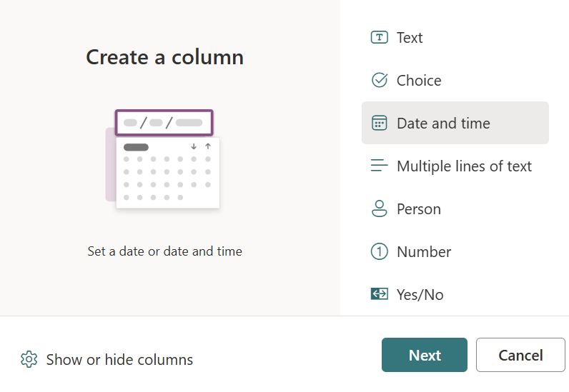Screen dimensions: 569x392
Task: Click the Multiple lines of text icon
Action: coord(379,166)
